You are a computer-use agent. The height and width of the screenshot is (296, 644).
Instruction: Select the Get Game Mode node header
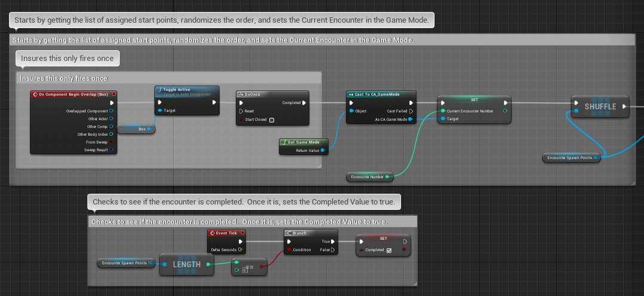point(304,142)
